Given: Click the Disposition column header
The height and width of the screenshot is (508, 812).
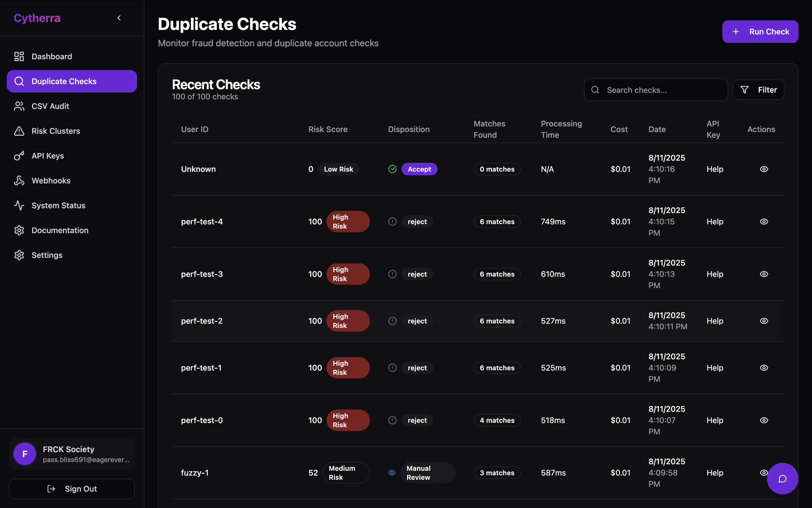Looking at the screenshot, I should click(x=409, y=129).
